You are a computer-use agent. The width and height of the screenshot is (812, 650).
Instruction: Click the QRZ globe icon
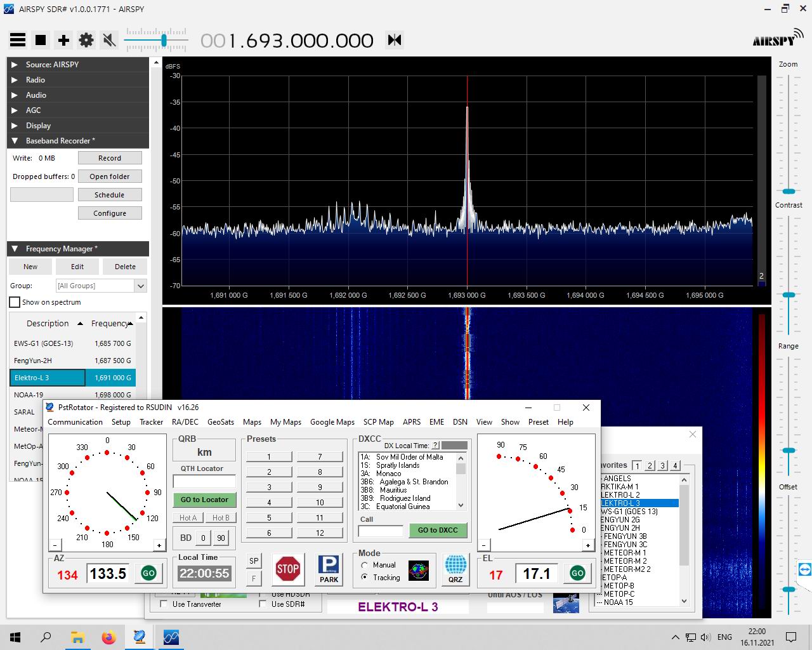(455, 569)
